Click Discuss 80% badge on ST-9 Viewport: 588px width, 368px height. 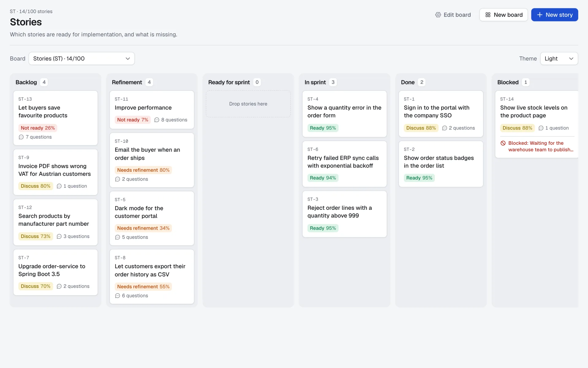pos(36,186)
